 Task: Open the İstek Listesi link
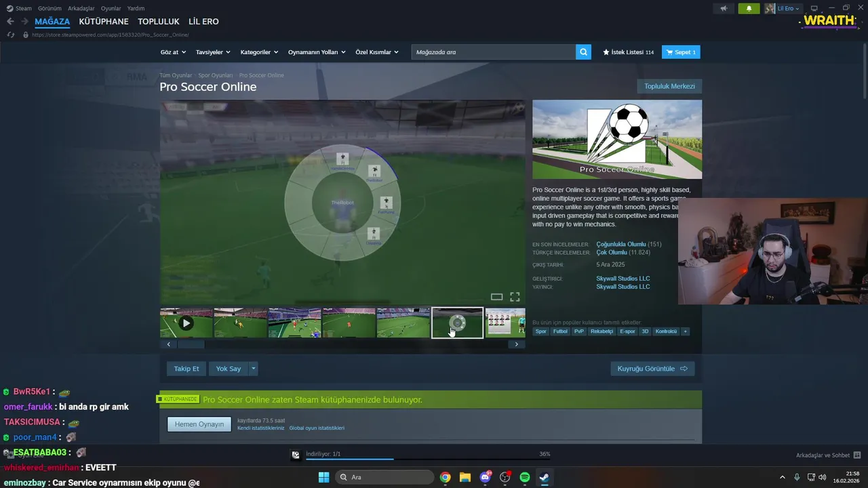(628, 52)
